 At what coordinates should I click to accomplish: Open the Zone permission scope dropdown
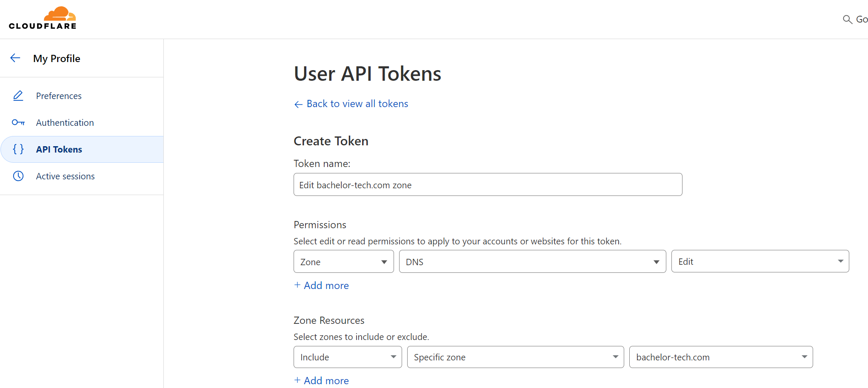point(343,261)
